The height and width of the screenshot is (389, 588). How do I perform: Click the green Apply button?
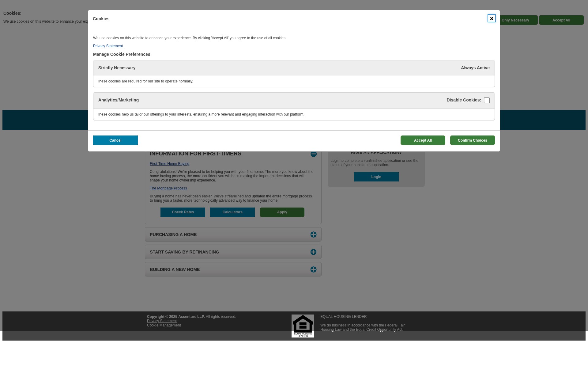click(282, 212)
